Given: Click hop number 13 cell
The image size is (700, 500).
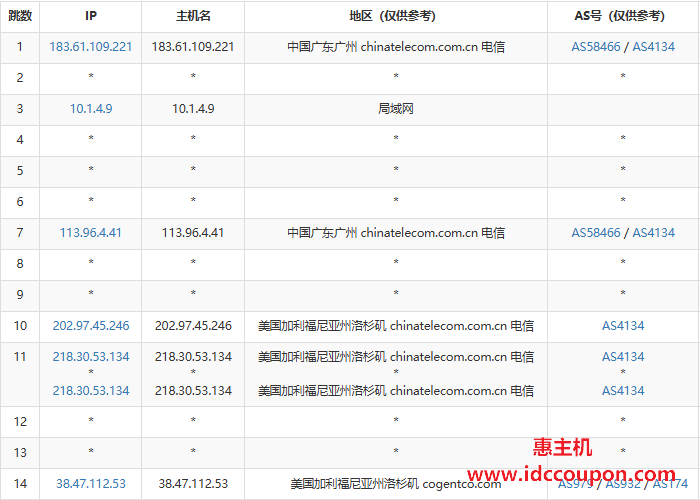Looking at the screenshot, I should [20, 453].
